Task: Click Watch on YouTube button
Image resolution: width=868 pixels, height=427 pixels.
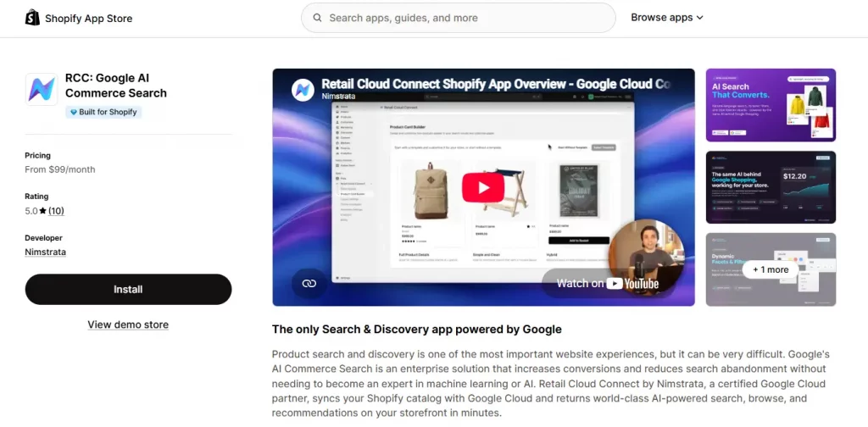Action: [x=607, y=284]
